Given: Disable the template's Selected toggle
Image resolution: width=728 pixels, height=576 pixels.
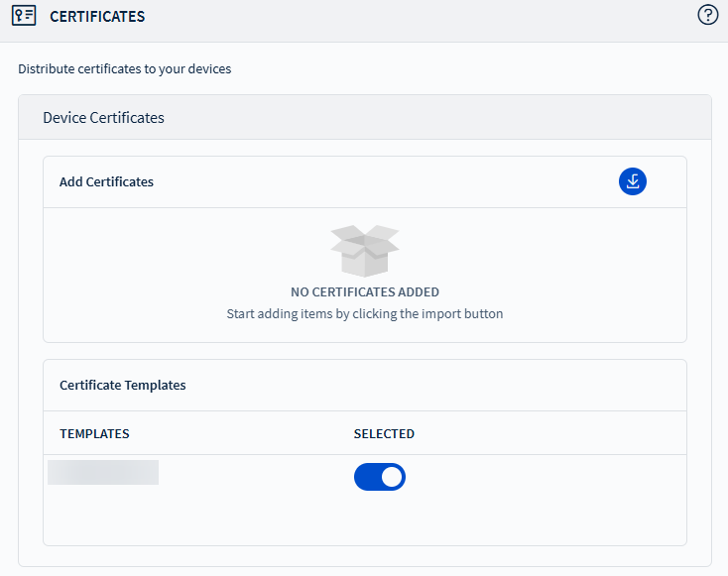Looking at the screenshot, I should click(380, 477).
